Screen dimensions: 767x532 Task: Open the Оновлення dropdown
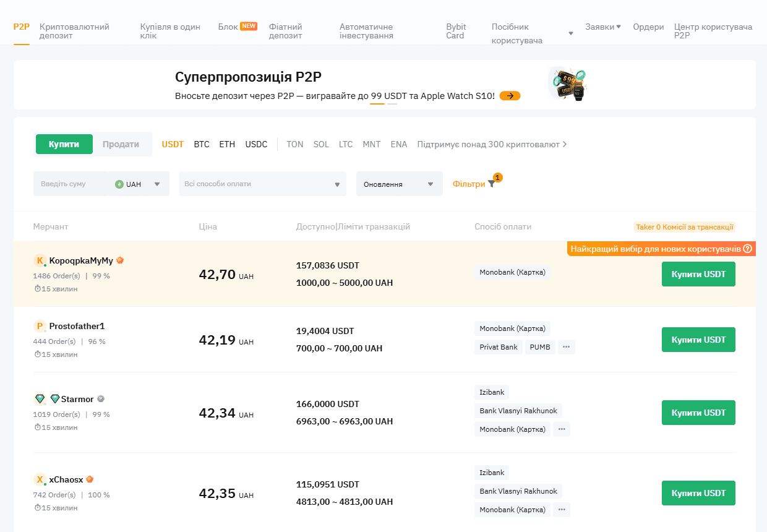(x=400, y=184)
